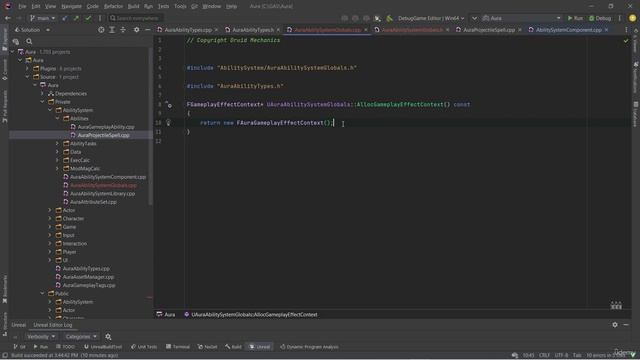
Task: Click the collapse all icon in Solution panel
Action: tap(123, 30)
